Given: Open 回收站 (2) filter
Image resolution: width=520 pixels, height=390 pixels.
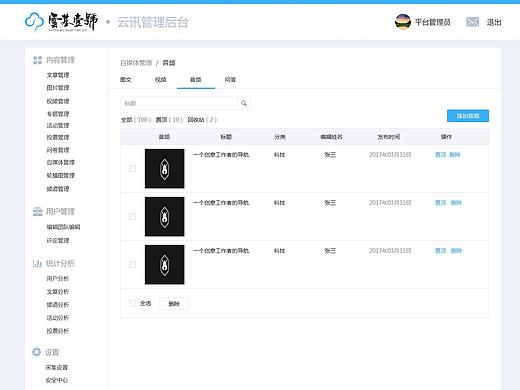Looking at the screenshot, I should pyautogui.click(x=202, y=120).
